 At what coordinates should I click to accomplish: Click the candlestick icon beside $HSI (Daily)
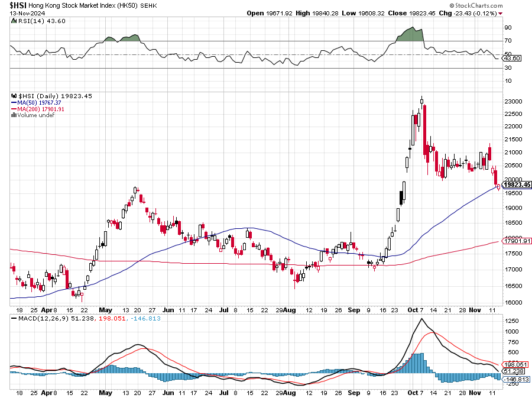(x=14, y=96)
